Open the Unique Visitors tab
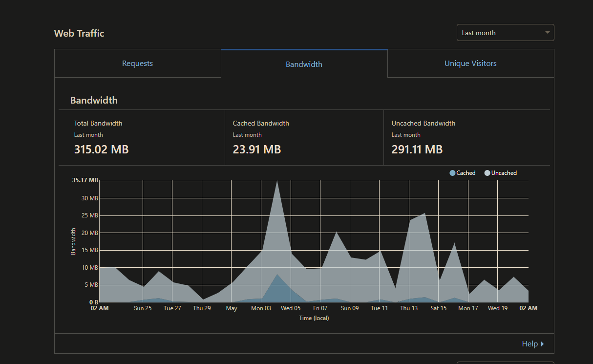The width and height of the screenshot is (593, 364). 470,64
